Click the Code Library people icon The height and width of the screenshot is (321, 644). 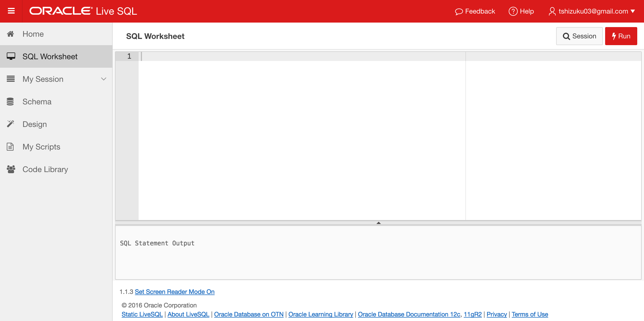(x=11, y=169)
